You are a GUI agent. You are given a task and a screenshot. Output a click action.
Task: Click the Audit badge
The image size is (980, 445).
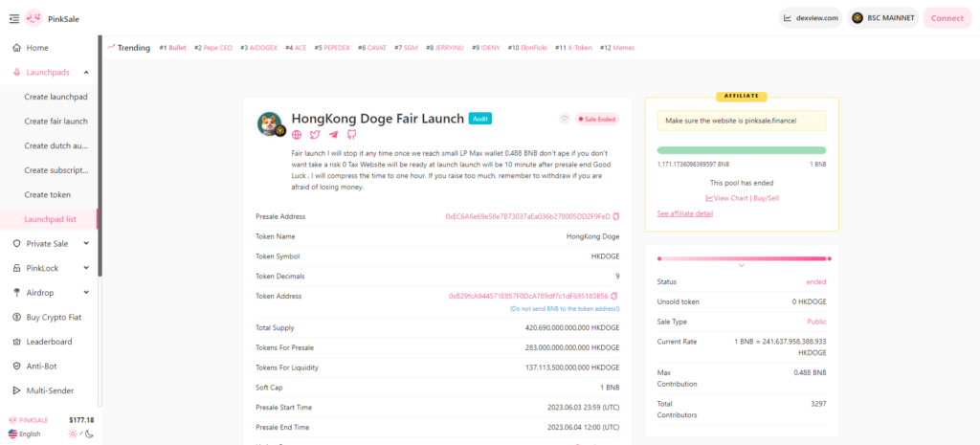pyautogui.click(x=480, y=119)
